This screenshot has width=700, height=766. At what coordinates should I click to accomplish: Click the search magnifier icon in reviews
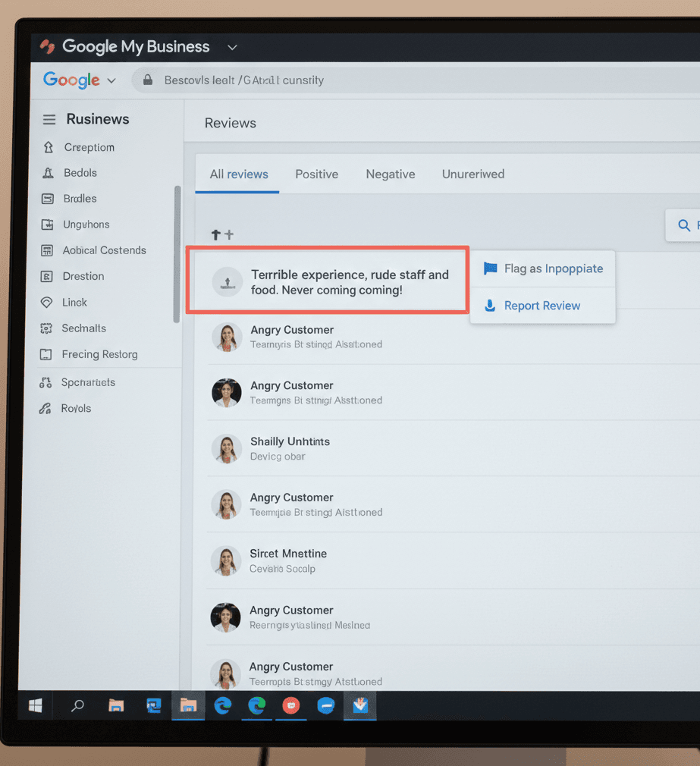684,225
